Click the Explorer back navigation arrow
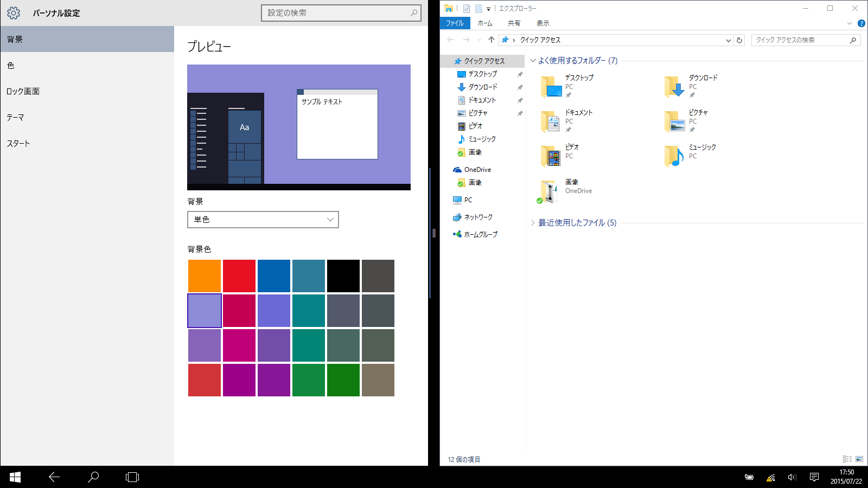The height and width of the screenshot is (488, 868). (x=450, y=40)
